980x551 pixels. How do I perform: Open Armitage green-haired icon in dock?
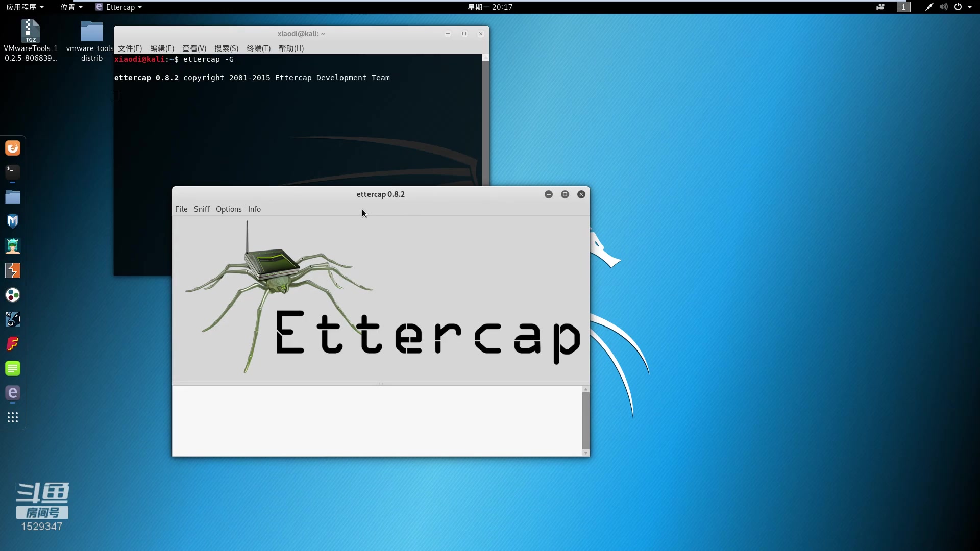(13, 246)
